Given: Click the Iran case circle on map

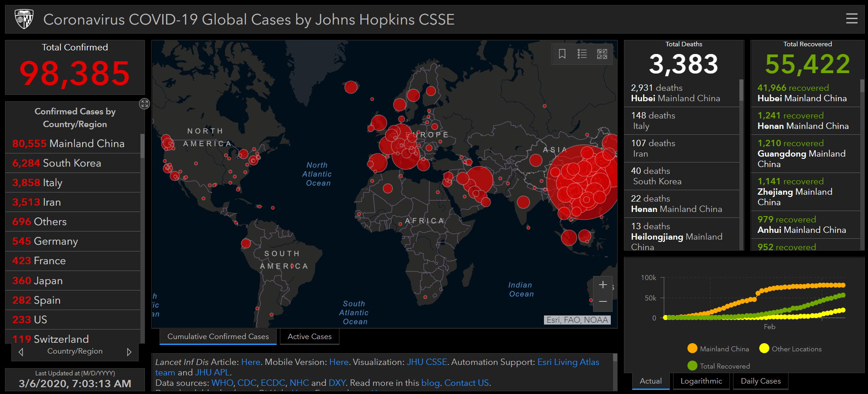Looking at the screenshot, I should 479,179.
